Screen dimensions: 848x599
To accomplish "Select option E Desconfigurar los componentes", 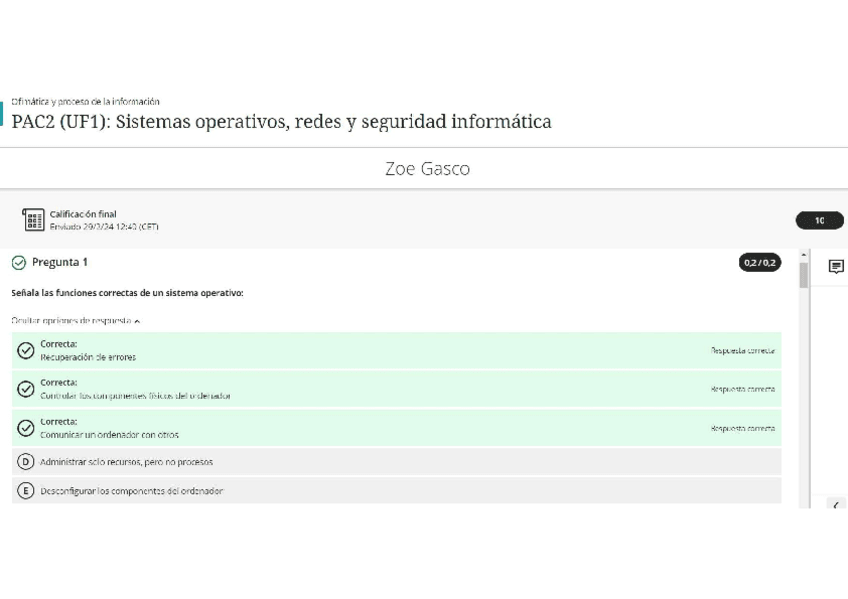I will point(26,491).
